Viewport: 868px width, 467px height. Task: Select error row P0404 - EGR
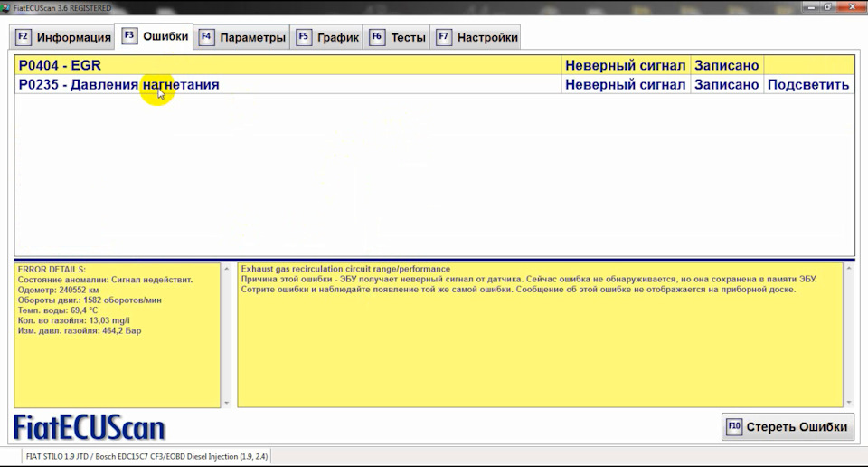point(434,65)
